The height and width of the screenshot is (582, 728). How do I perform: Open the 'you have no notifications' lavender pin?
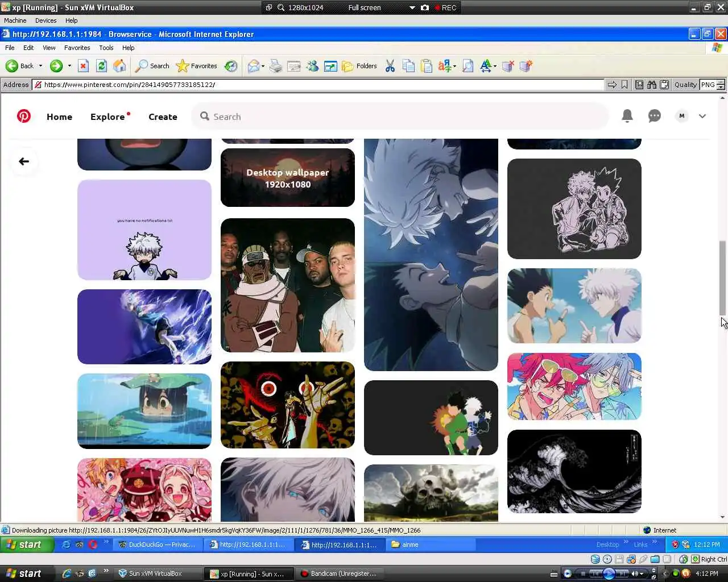(x=144, y=230)
